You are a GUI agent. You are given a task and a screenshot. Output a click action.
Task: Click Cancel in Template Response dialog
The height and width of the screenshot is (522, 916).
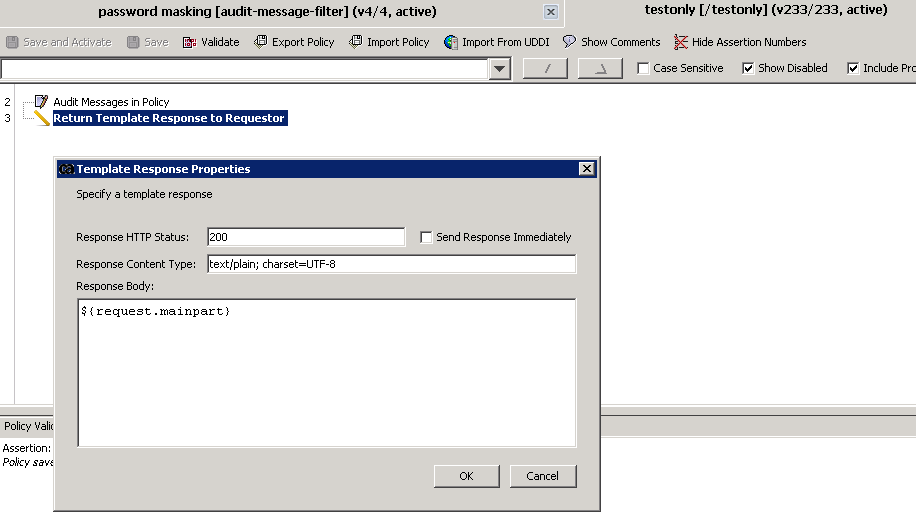pyautogui.click(x=543, y=476)
